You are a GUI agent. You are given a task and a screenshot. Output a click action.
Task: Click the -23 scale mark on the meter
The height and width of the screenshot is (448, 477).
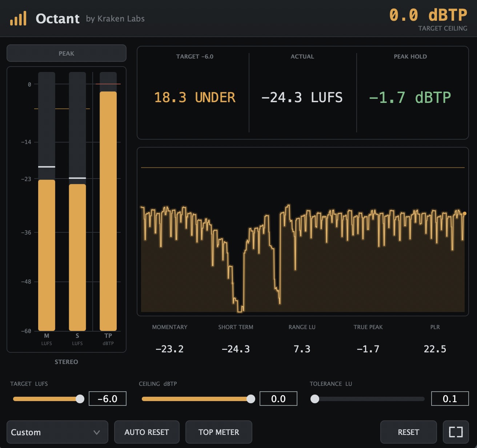click(x=26, y=179)
